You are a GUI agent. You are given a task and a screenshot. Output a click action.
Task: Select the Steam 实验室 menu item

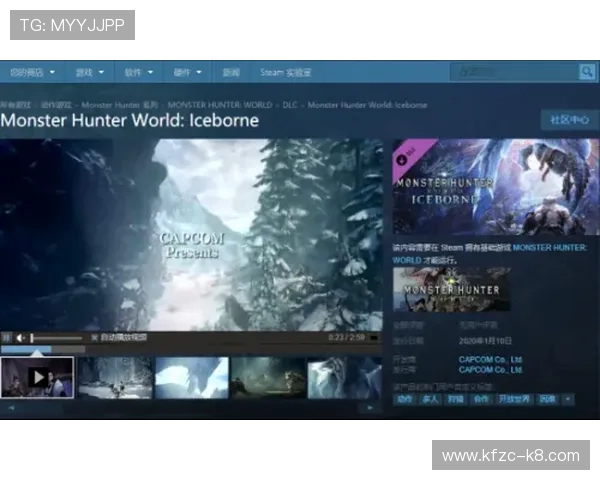(286, 72)
